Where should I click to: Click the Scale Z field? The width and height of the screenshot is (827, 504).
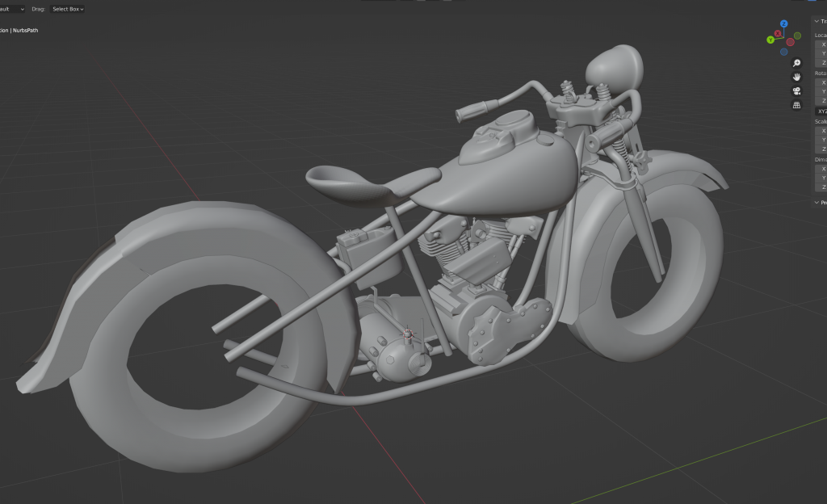coord(823,149)
